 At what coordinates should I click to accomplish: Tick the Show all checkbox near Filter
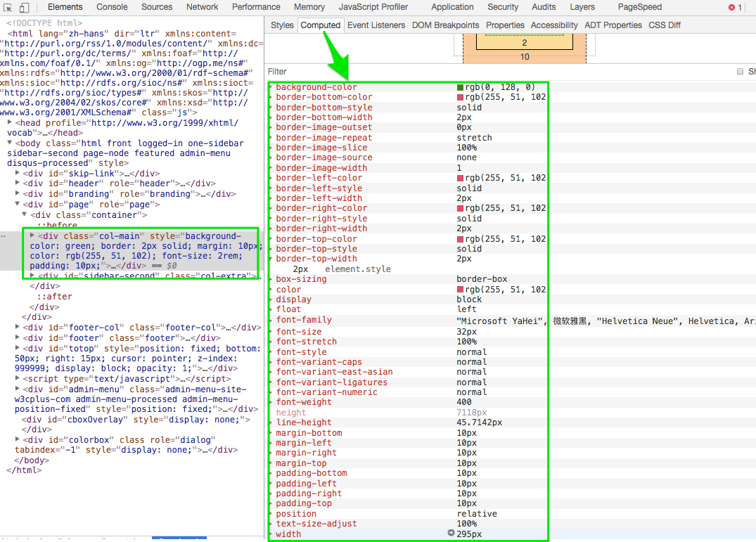740,72
